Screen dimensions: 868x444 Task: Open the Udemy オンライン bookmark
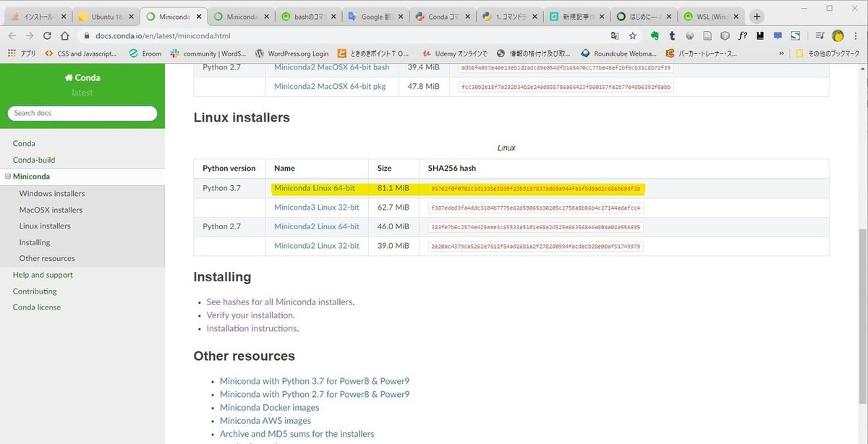pyautogui.click(x=455, y=54)
